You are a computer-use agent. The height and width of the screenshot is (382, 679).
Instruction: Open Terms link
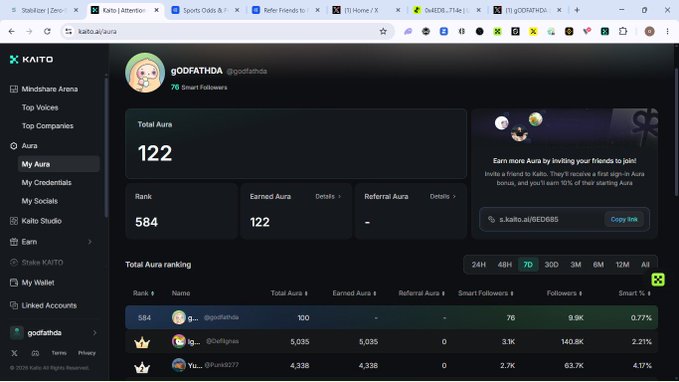(59, 353)
